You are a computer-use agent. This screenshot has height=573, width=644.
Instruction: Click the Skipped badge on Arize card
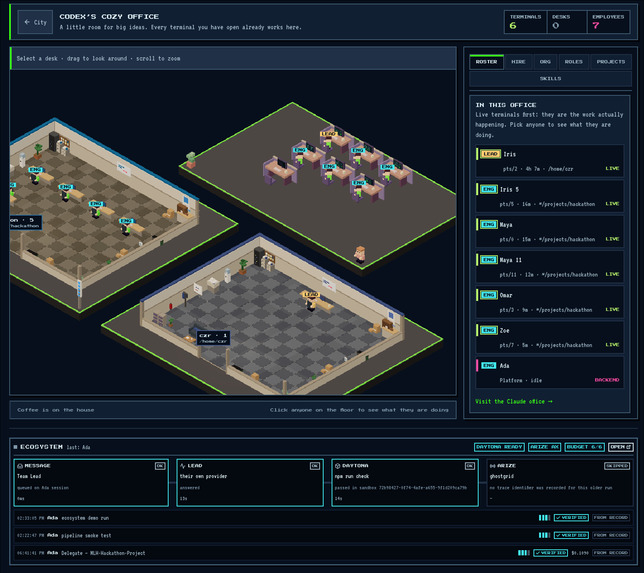coord(617,466)
